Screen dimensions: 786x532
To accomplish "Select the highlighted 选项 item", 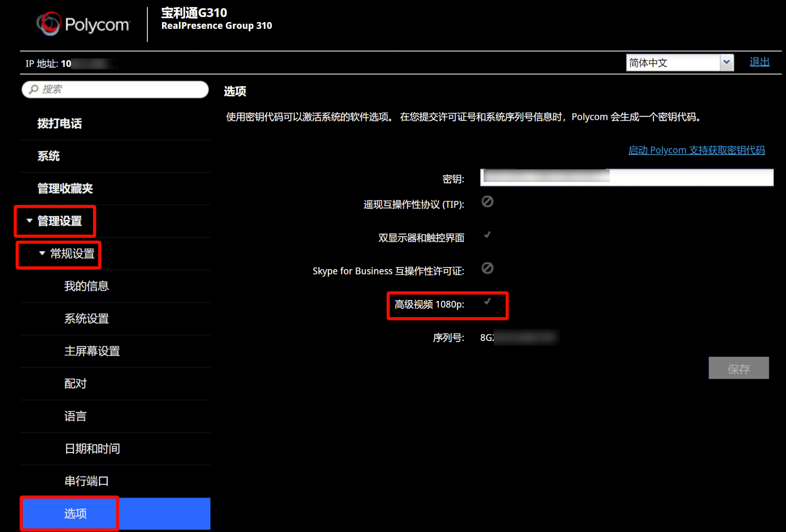I will pos(115,514).
